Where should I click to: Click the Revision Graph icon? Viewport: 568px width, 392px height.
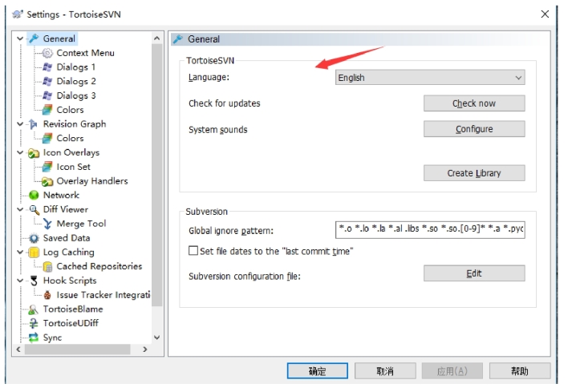click(x=34, y=124)
